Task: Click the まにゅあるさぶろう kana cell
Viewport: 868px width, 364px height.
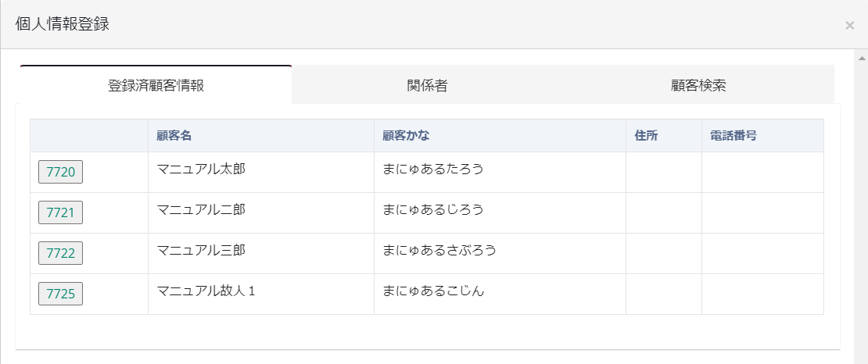Action: [x=439, y=250]
